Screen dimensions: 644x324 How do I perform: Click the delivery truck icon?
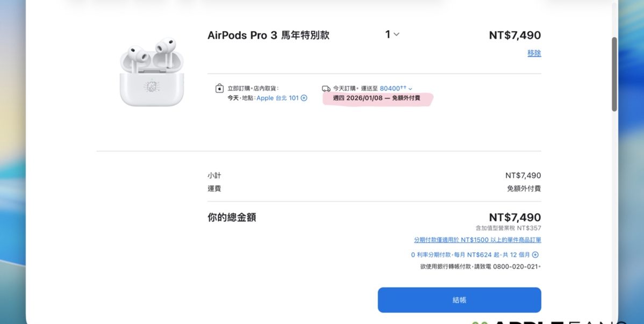pyautogui.click(x=326, y=89)
